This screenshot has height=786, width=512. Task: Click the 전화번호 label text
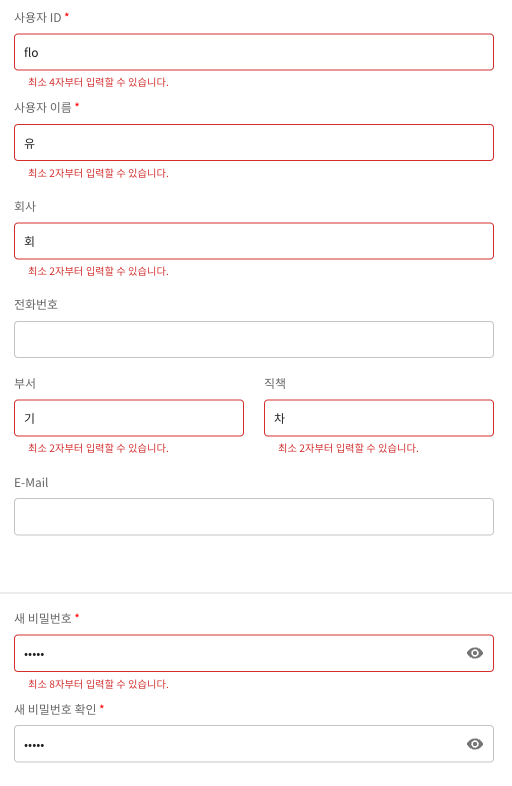coord(36,304)
